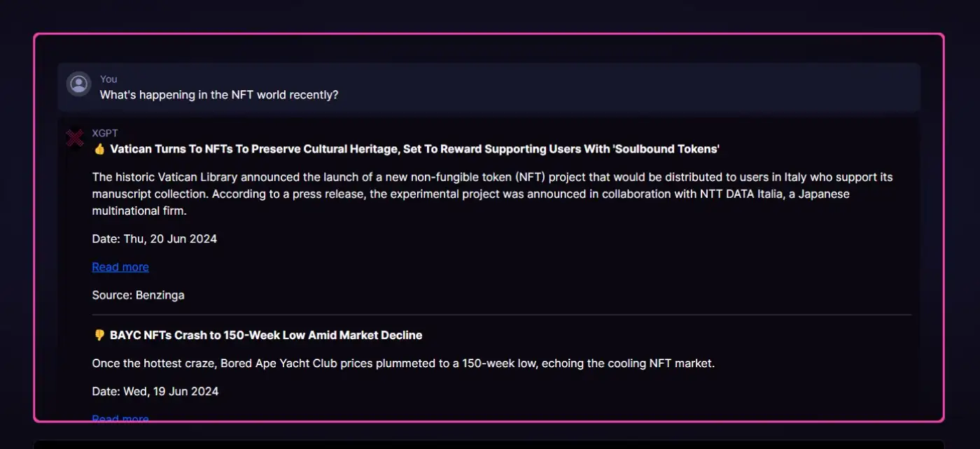The width and height of the screenshot is (980, 449).
Task: Click the "XGPT" sender name
Action: [x=105, y=133]
